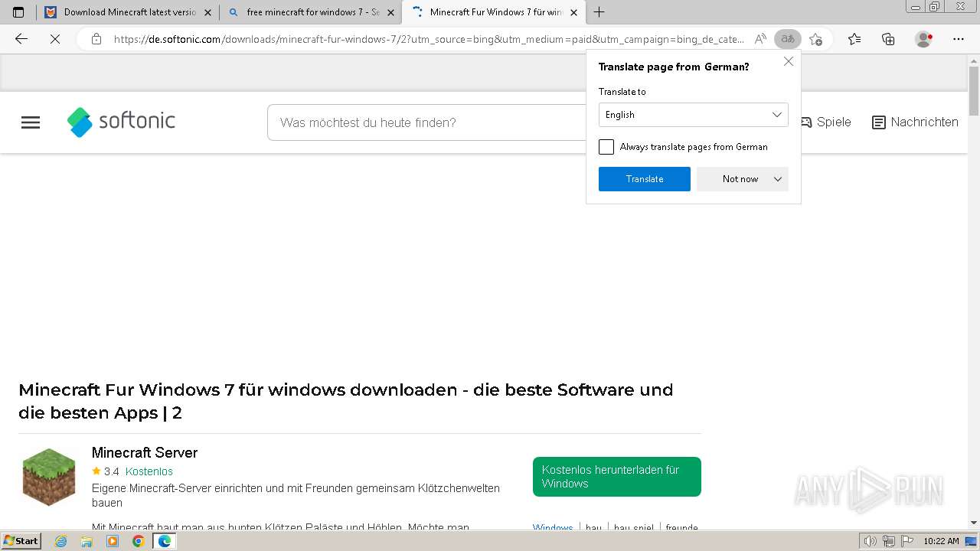Click the browser address bar URL
Image resolution: width=980 pixels, height=551 pixels.
pos(429,39)
